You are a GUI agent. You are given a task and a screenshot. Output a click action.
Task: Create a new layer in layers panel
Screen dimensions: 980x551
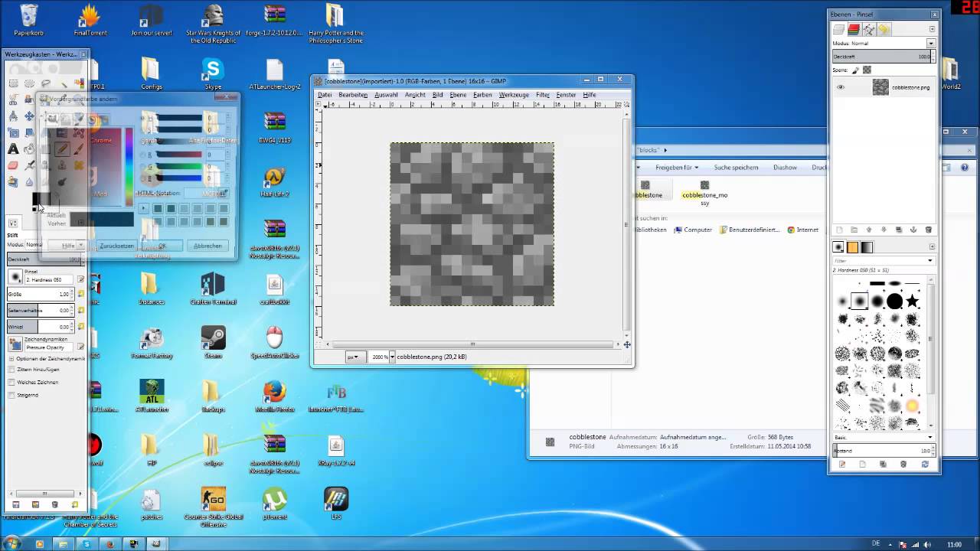click(x=839, y=230)
